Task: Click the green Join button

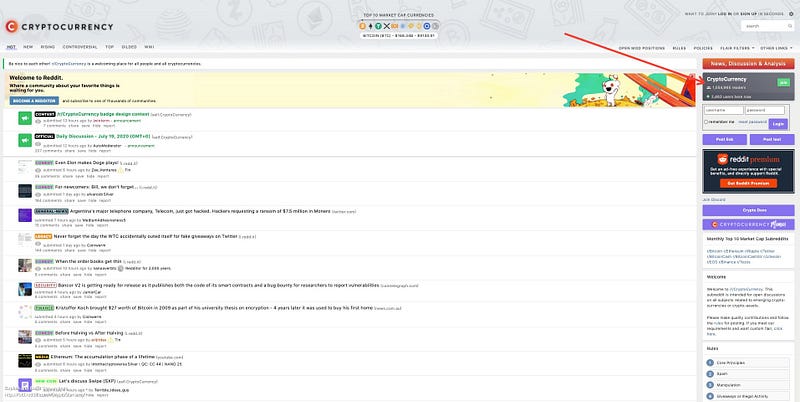Action: (783, 83)
